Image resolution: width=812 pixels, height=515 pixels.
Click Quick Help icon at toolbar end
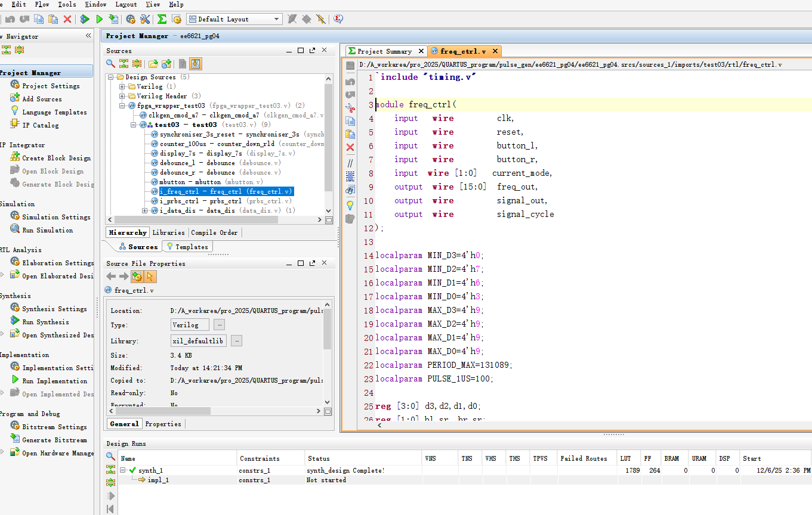pos(338,19)
